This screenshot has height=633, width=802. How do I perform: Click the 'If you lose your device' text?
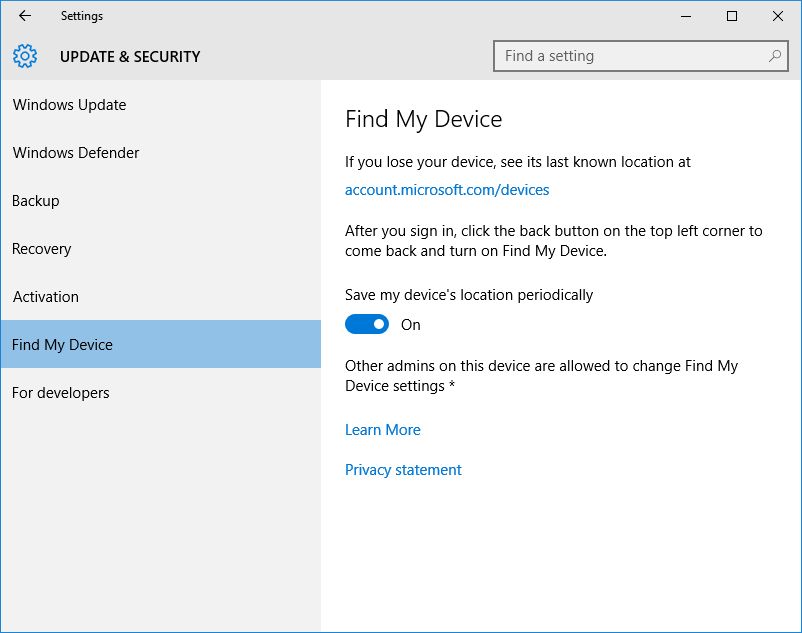[x=518, y=162]
